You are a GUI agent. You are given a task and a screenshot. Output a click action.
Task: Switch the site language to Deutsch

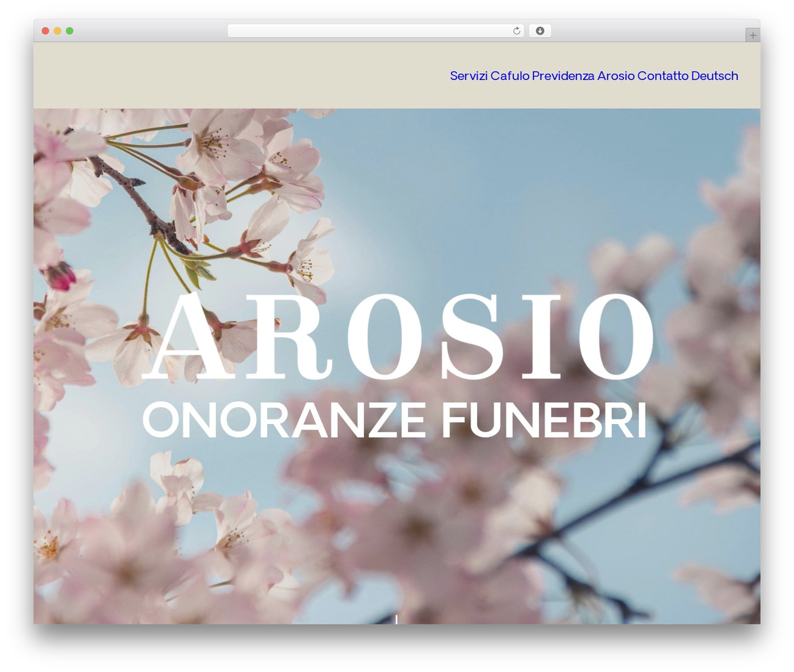pyautogui.click(x=715, y=76)
